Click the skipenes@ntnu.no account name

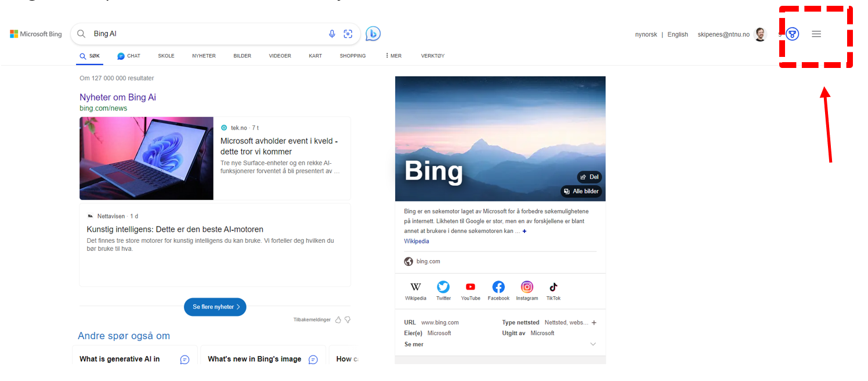point(724,34)
